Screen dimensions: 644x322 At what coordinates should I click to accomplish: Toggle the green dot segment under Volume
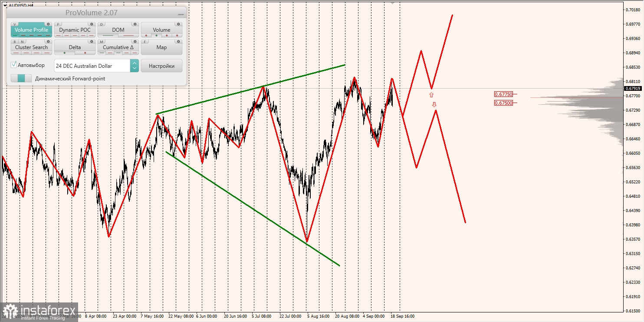coord(156,35)
